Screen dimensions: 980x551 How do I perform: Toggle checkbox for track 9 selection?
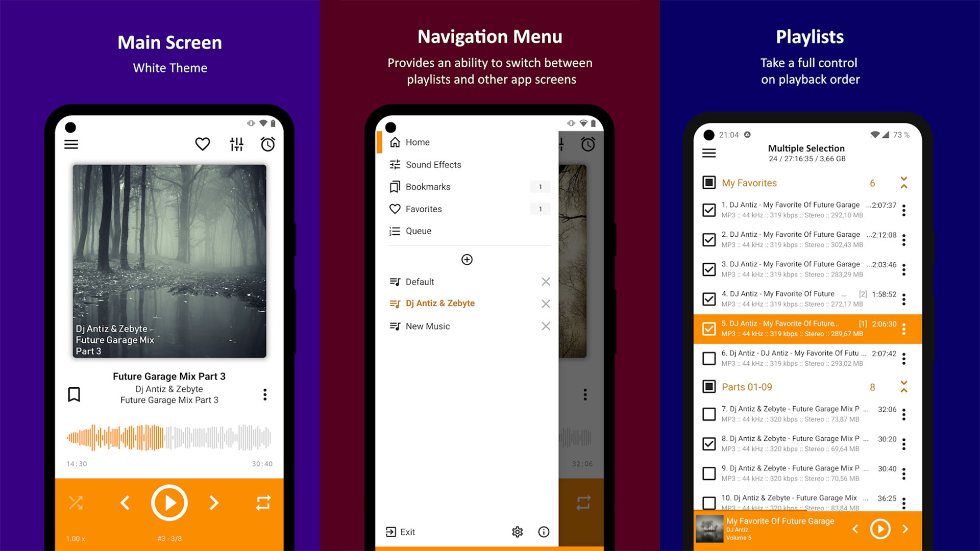click(709, 475)
